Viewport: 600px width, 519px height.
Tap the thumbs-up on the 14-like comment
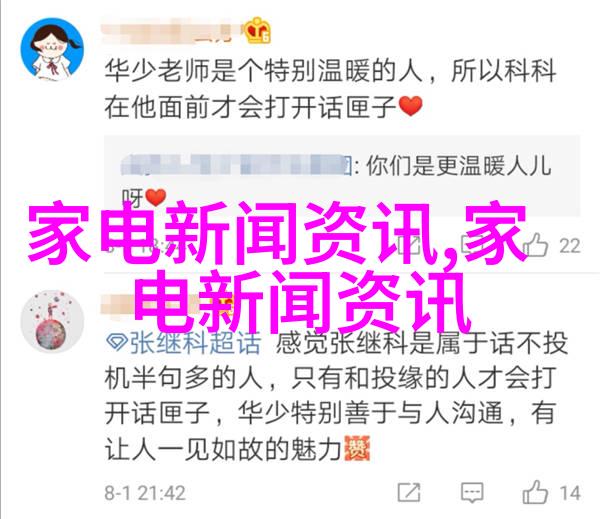tap(535, 492)
